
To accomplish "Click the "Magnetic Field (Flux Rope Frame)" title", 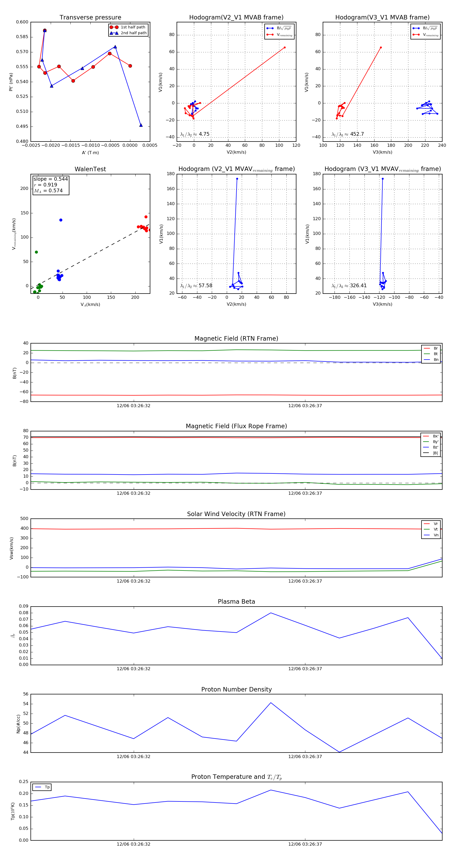I will point(236,426).
